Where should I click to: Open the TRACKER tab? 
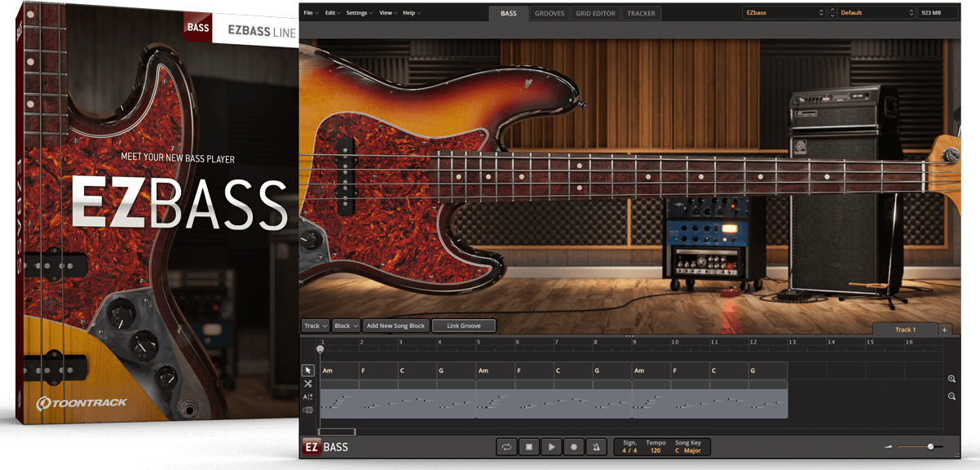[x=641, y=13]
